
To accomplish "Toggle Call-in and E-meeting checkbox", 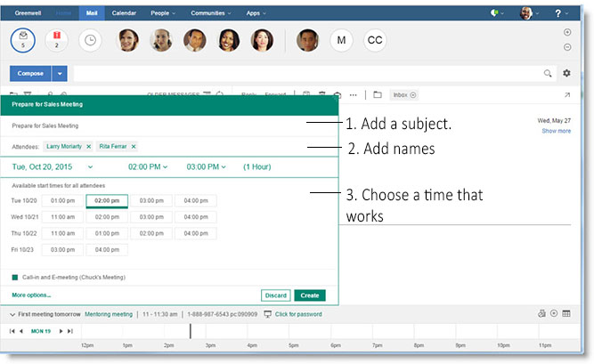I will pyautogui.click(x=15, y=278).
